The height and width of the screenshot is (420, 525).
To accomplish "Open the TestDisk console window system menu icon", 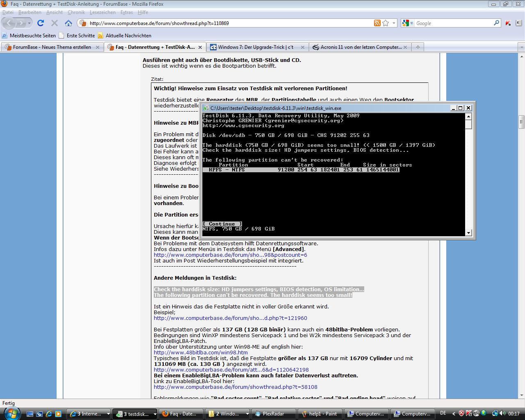I will [x=206, y=108].
